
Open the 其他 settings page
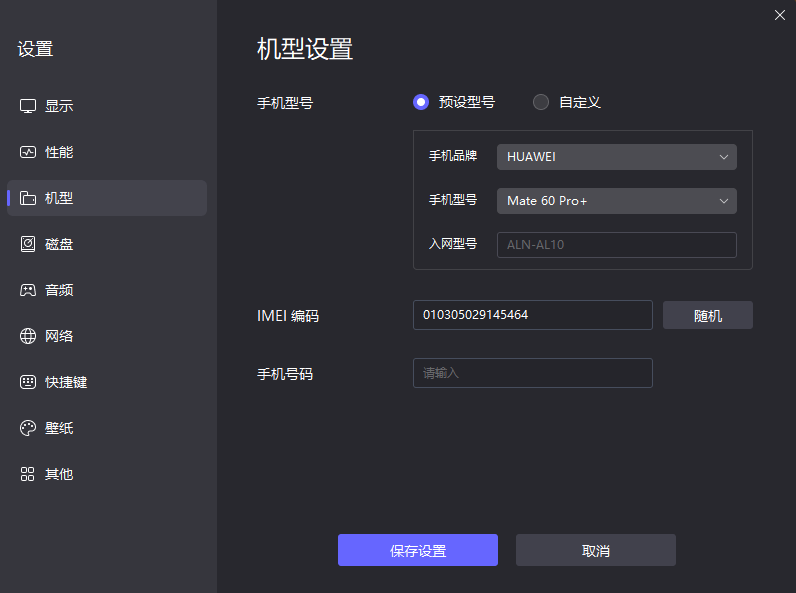(x=107, y=474)
